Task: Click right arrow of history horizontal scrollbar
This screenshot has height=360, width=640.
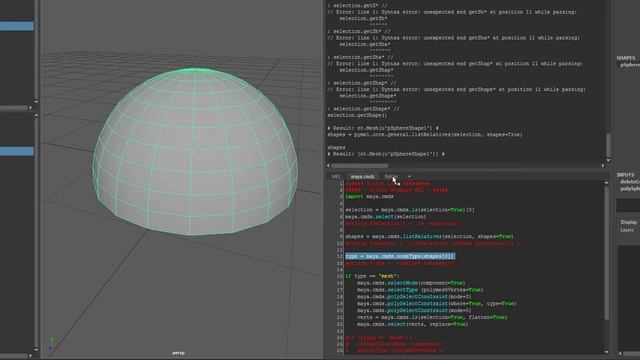Action: (603, 166)
